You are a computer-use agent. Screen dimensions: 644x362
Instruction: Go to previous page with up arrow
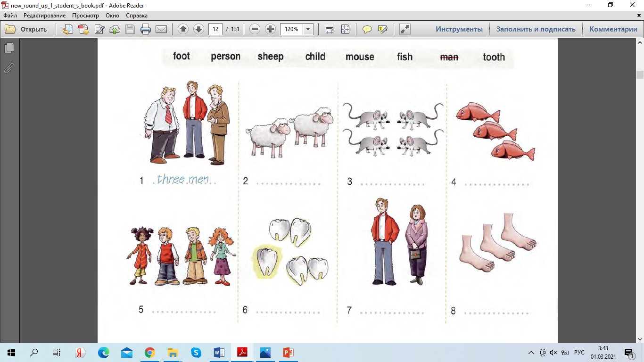(183, 29)
